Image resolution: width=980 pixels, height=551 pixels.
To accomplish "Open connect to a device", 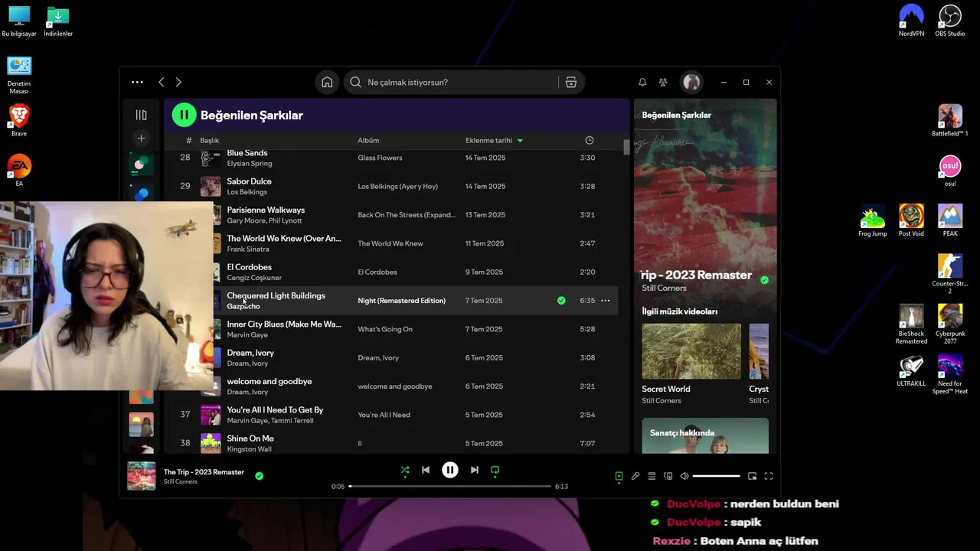I will [x=668, y=476].
